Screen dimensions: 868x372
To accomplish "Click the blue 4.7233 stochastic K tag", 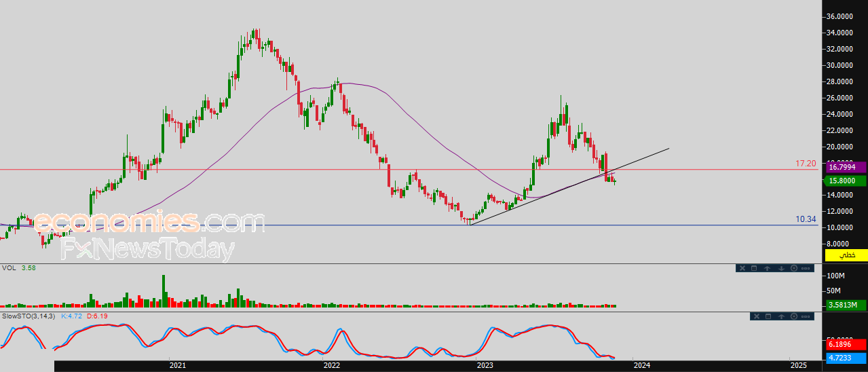I will pyautogui.click(x=846, y=358).
